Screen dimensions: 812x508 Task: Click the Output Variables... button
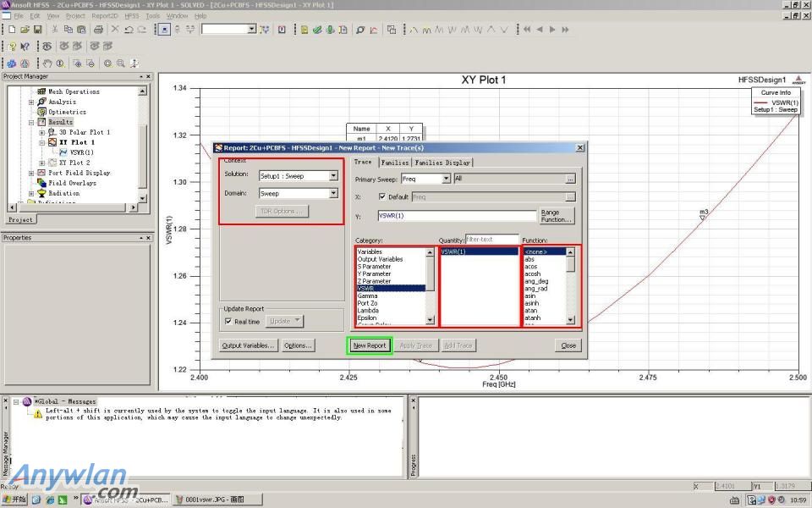248,345
